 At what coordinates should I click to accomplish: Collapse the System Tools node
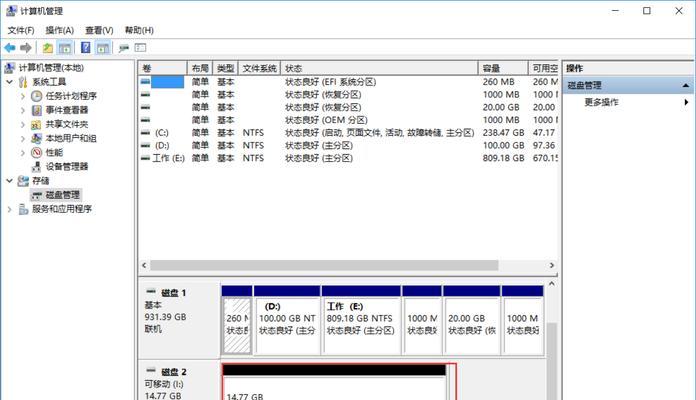click(9, 82)
